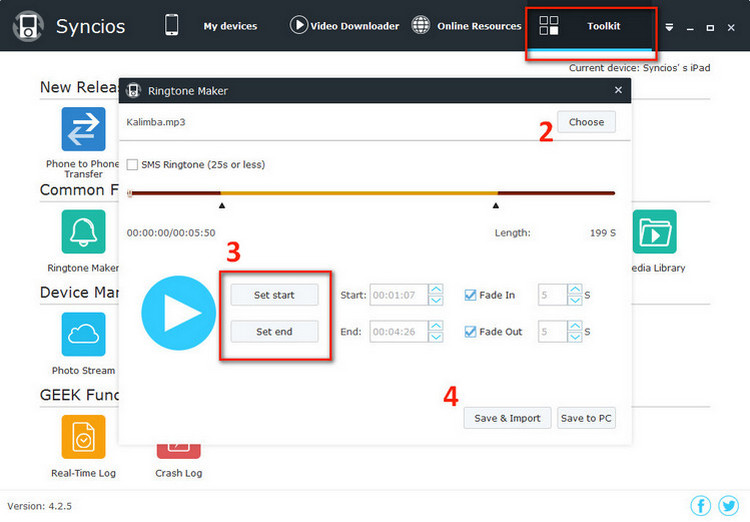This screenshot has width=750, height=522.
Task: Play the ringtone preview
Action: [178, 313]
